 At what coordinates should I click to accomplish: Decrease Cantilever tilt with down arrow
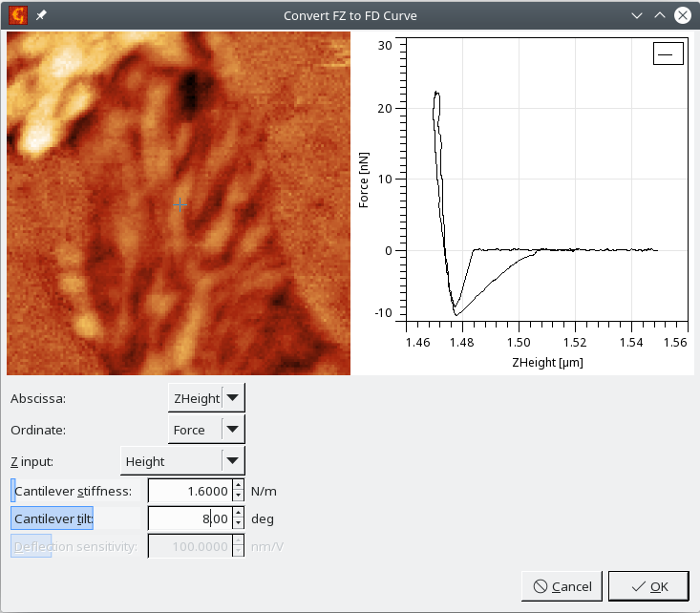pos(239,524)
